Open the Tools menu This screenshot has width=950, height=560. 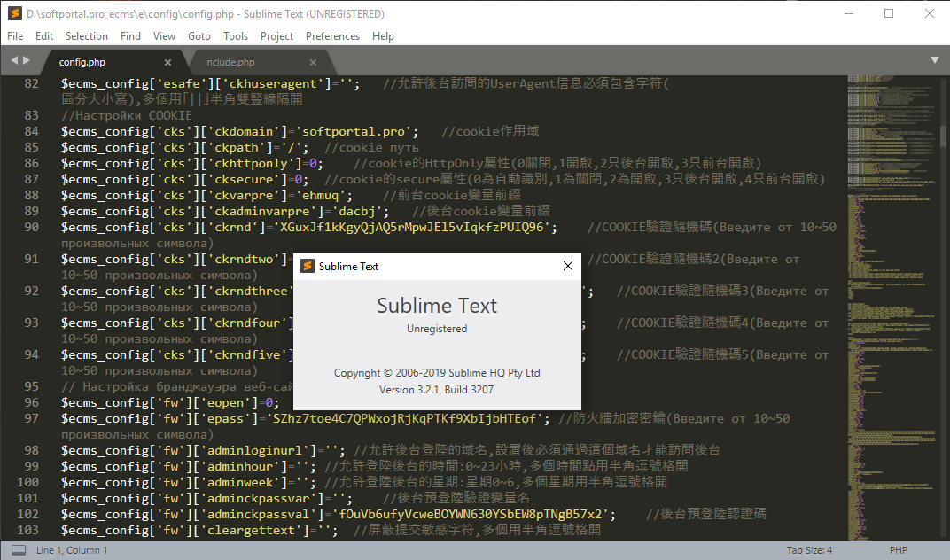236,36
